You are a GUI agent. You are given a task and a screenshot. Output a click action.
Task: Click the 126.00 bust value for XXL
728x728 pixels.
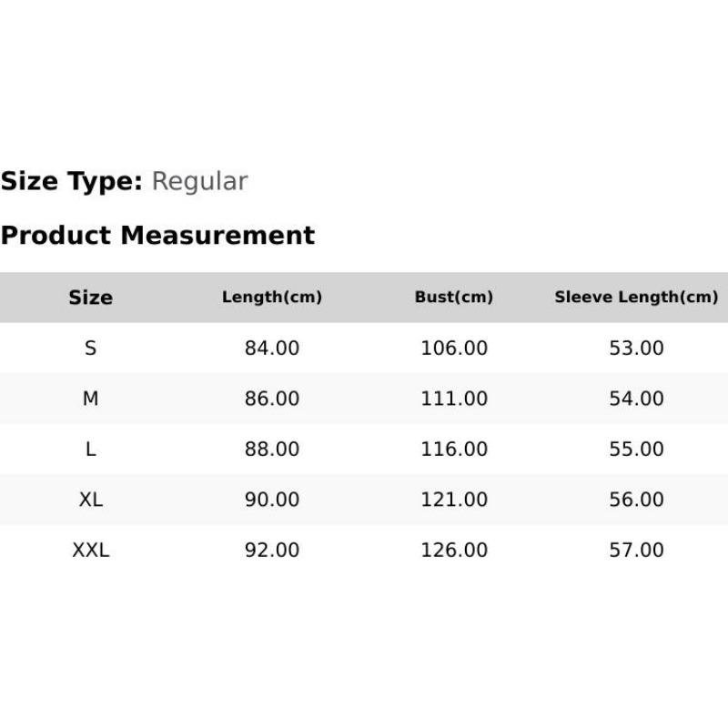click(x=453, y=551)
